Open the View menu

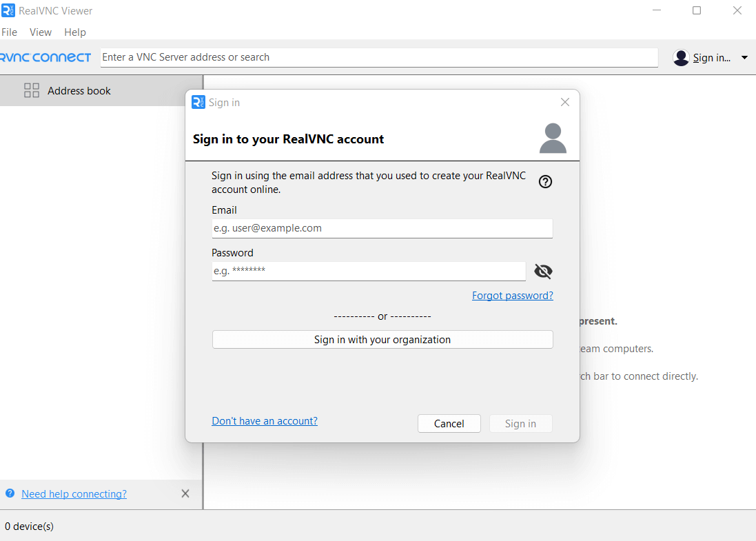point(41,32)
